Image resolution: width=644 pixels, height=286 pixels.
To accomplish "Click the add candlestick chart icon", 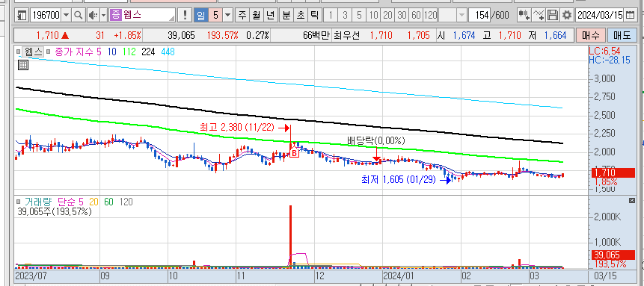I will [x=524, y=16].
